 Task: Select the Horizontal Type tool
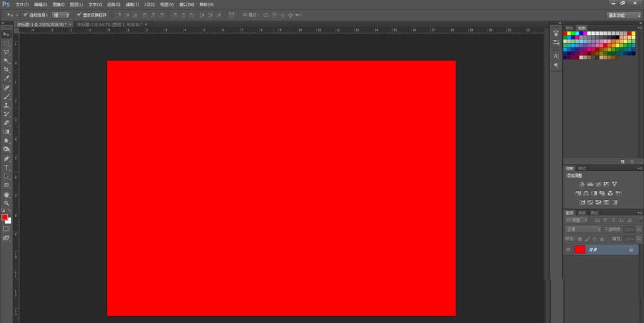click(6, 167)
